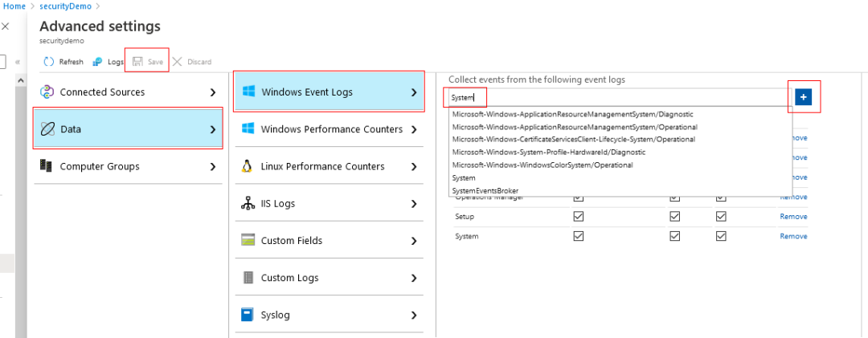868x338 pixels.
Task: Choose ApplicationResourceManagementSystem/Operational suggestion
Action: point(575,127)
